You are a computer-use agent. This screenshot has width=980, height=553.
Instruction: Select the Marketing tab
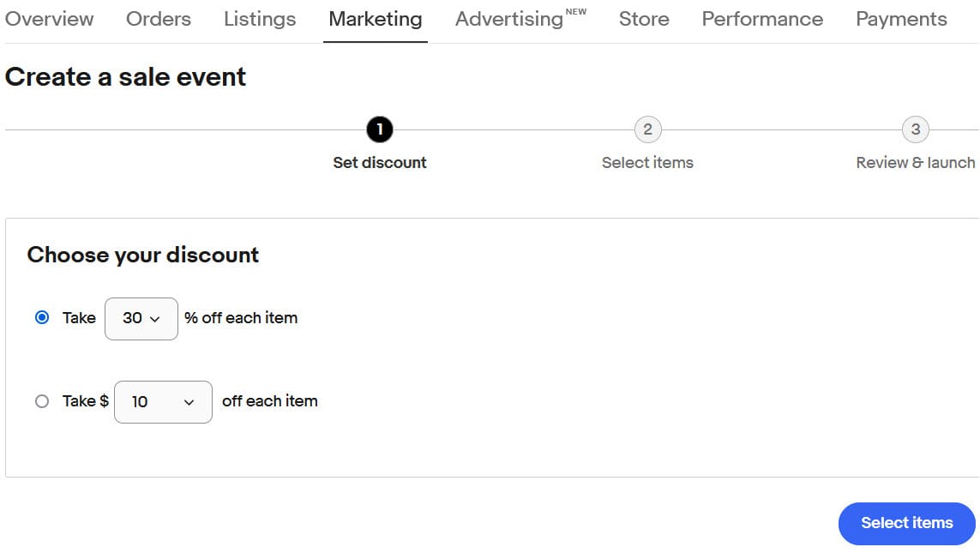tap(376, 19)
